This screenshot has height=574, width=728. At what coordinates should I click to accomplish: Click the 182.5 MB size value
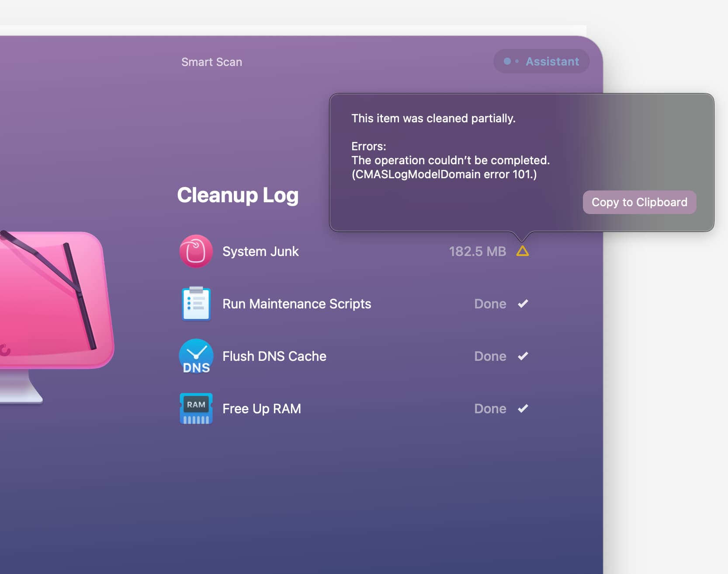[x=477, y=252]
